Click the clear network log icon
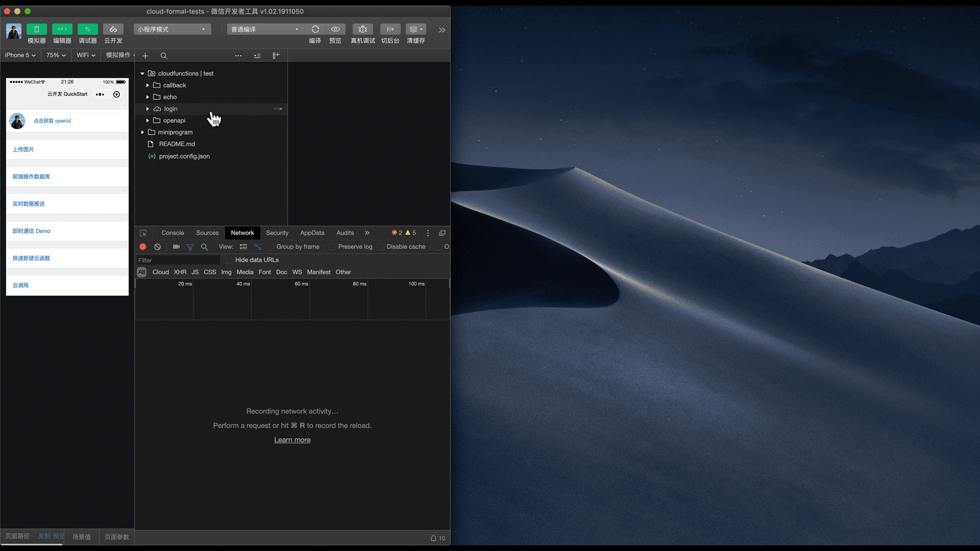This screenshot has width=980, height=551. point(158,247)
